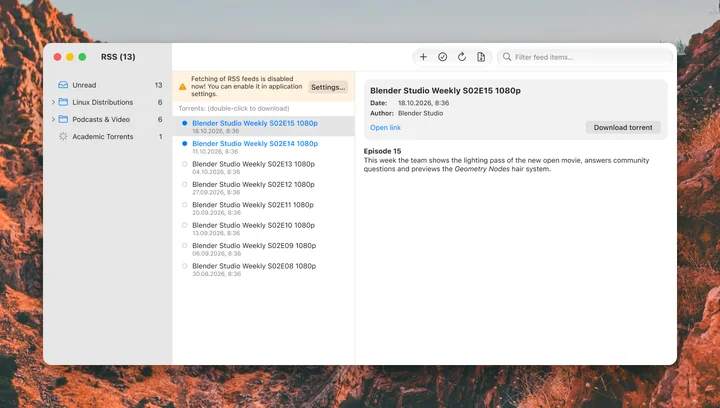Click the read circle marker for S02E08
720x408 pixels.
pos(185,266)
